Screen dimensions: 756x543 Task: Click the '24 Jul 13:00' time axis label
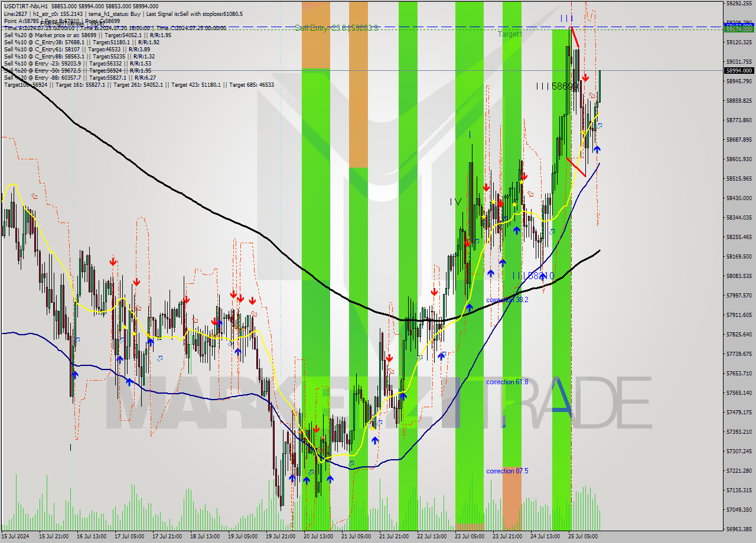pyautogui.click(x=545, y=537)
